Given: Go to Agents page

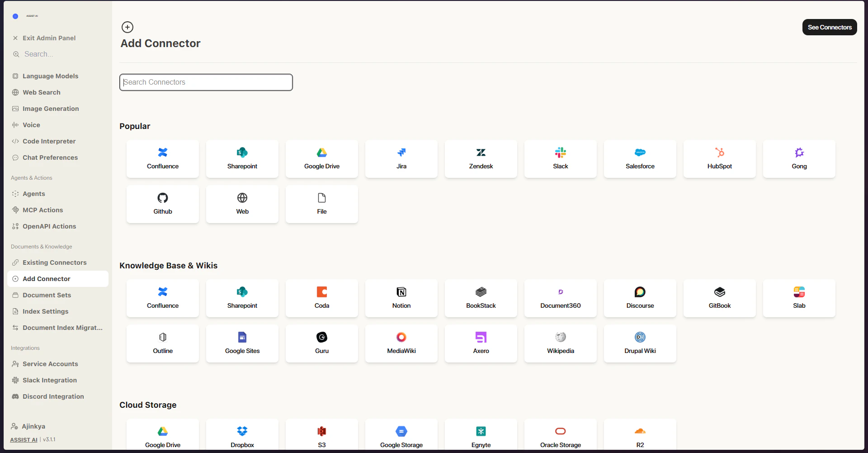Looking at the screenshot, I should pyautogui.click(x=58, y=194).
